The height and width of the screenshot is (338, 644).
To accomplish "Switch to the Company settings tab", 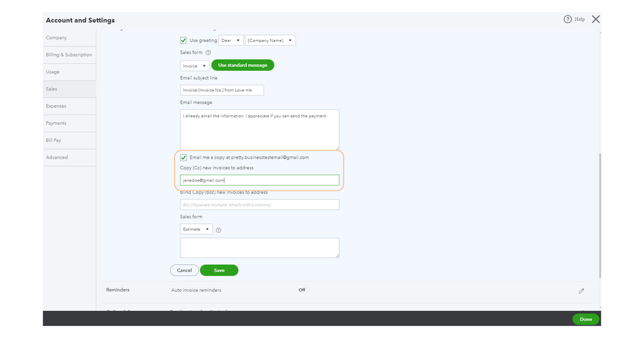I will tap(56, 38).
